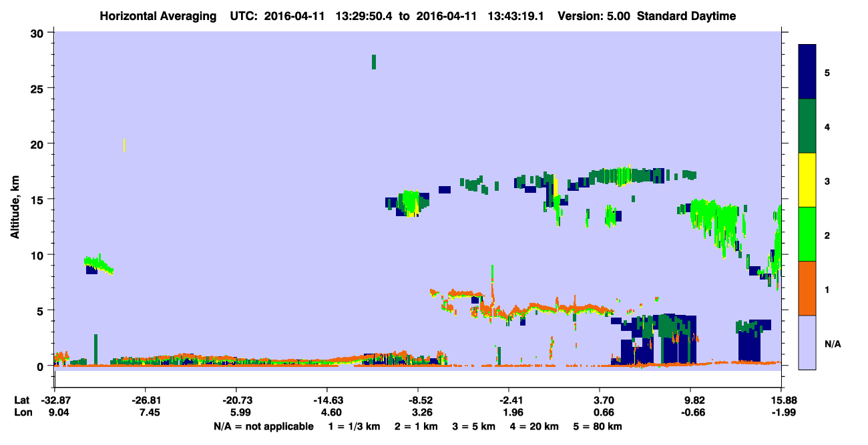
Task: Click the altitude tick label 15
Action: tap(39, 199)
